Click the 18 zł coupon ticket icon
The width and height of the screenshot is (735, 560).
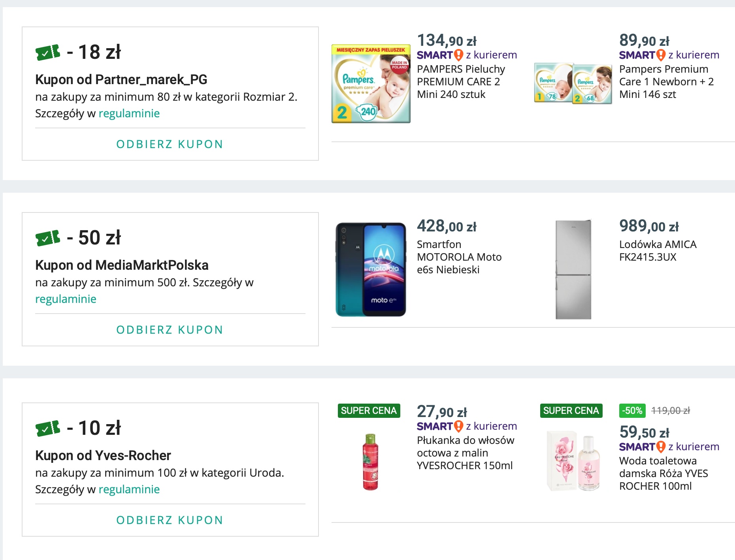click(48, 52)
